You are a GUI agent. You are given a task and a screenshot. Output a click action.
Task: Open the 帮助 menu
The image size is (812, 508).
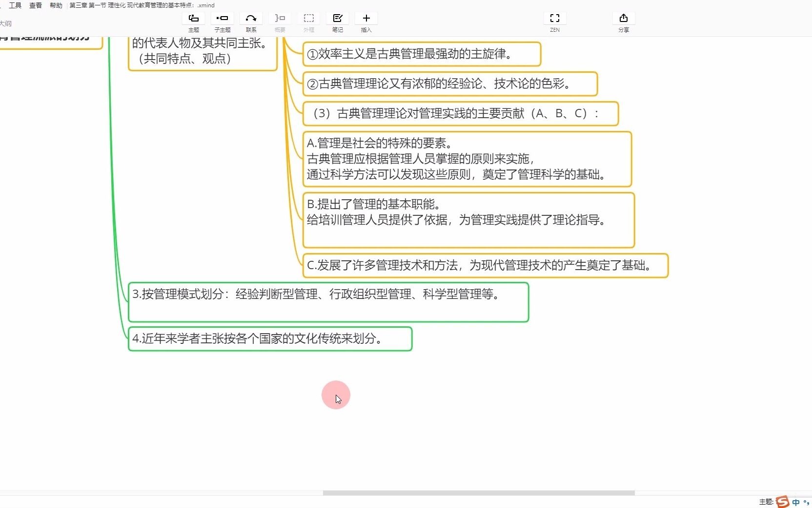pyautogui.click(x=56, y=5)
